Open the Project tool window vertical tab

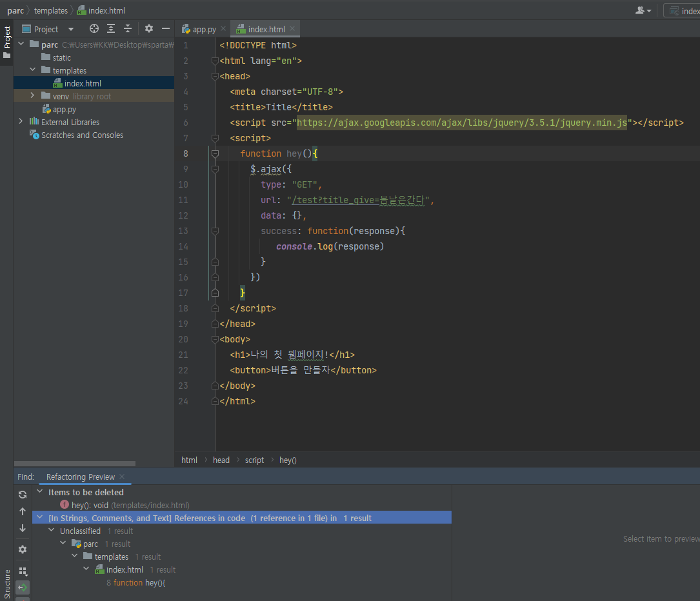[6, 42]
